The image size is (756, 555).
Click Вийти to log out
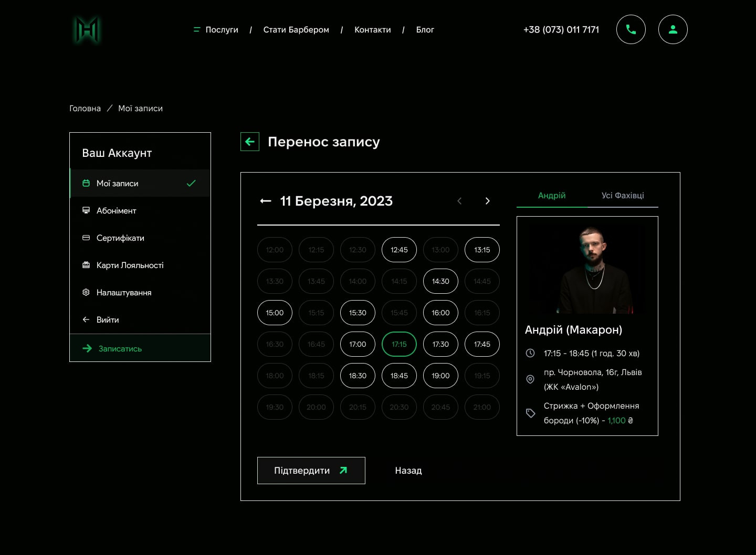click(x=107, y=319)
